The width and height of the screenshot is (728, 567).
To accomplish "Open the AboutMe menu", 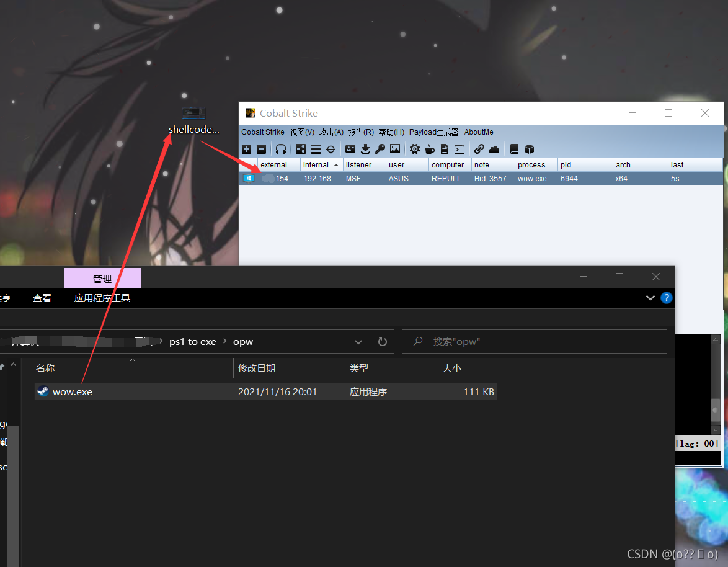I will 479,132.
